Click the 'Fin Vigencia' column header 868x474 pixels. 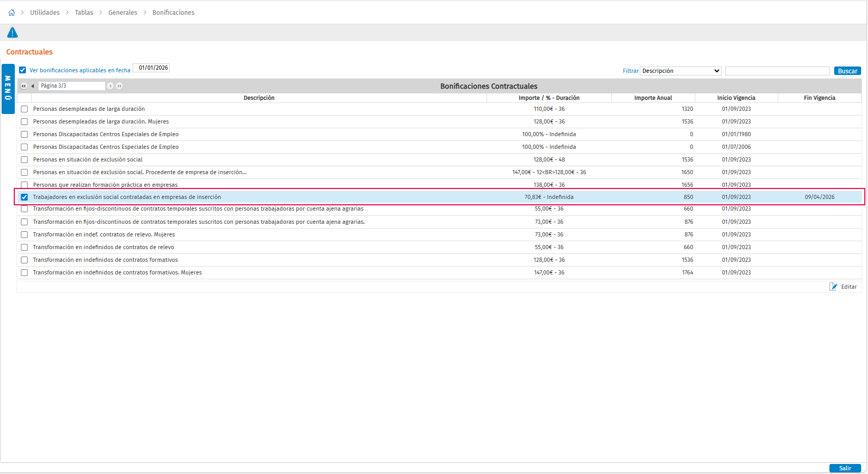click(x=819, y=98)
